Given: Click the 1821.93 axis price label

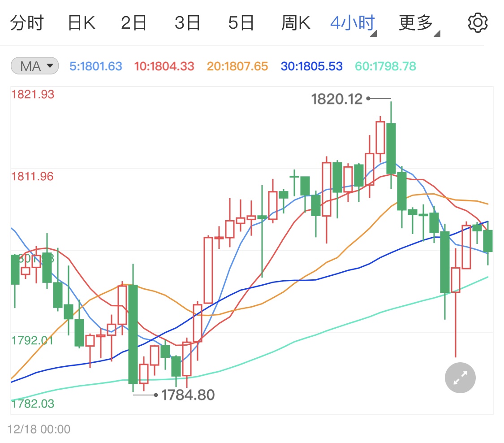Looking at the screenshot, I should 33,94.
